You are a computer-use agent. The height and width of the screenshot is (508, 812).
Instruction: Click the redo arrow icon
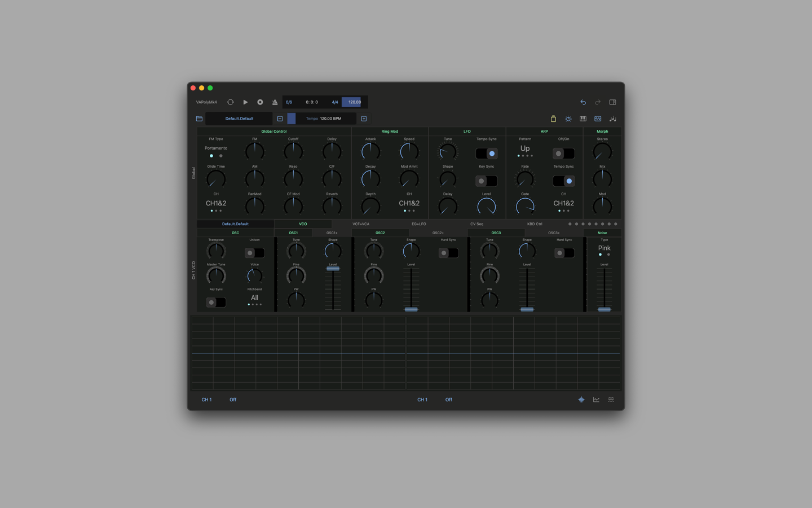tap(598, 102)
